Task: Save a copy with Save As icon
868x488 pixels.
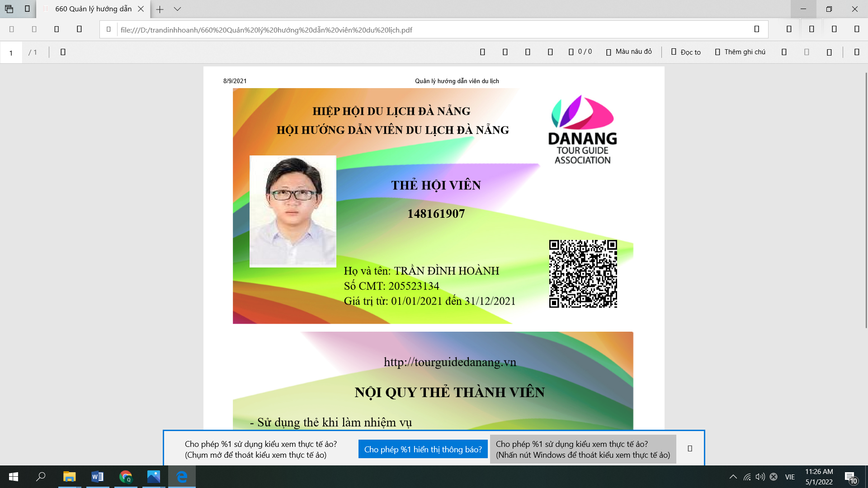Action: 829,52
